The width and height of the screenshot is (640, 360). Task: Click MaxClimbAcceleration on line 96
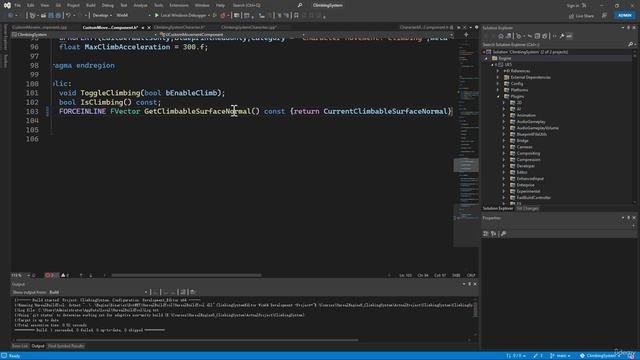click(x=127, y=47)
